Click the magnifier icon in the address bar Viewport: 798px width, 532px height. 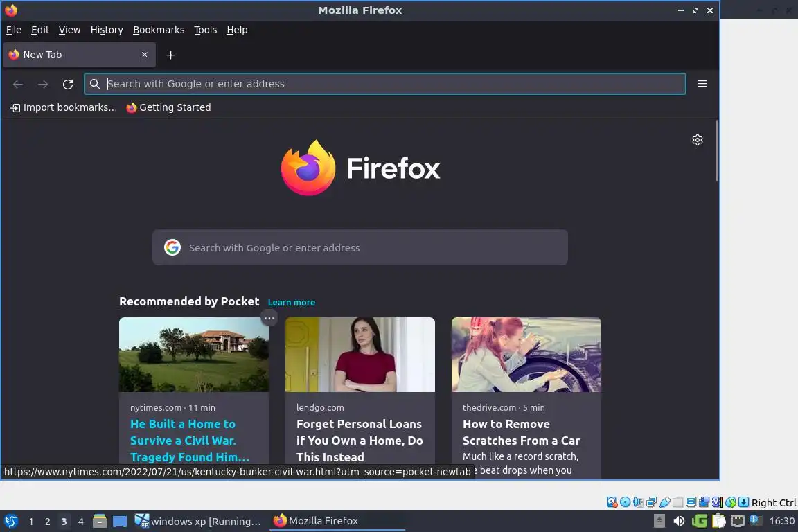pos(95,84)
